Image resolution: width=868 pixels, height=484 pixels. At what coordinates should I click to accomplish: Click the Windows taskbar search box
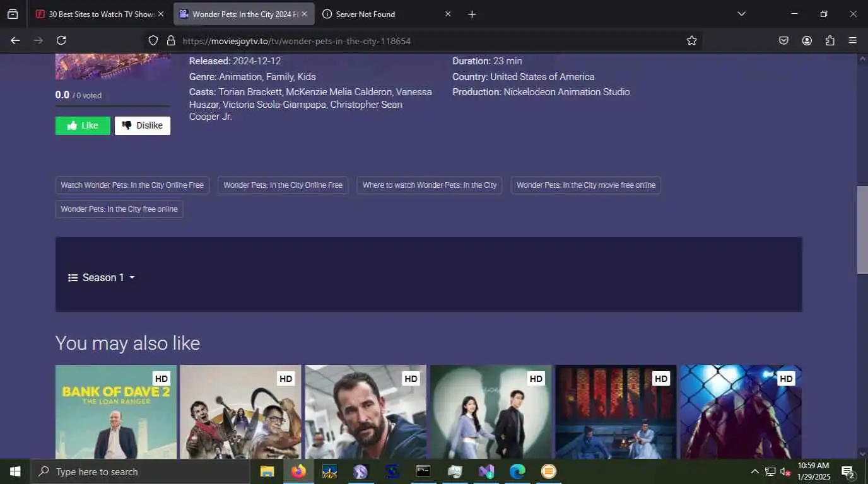(x=140, y=471)
